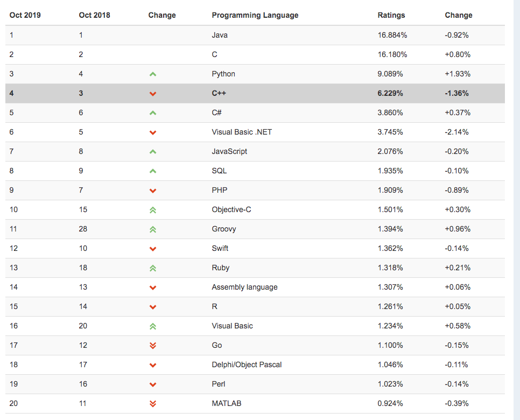
Task: Click the Assembly language entry
Action: pyautogui.click(x=244, y=287)
